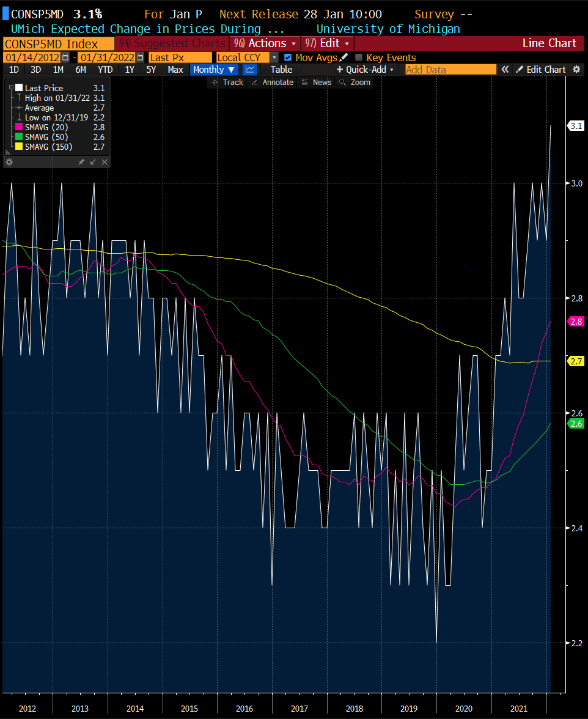Click the UMich Expected Change in Prices title
This screenshot has width=588, height=719.
[147, 29]
